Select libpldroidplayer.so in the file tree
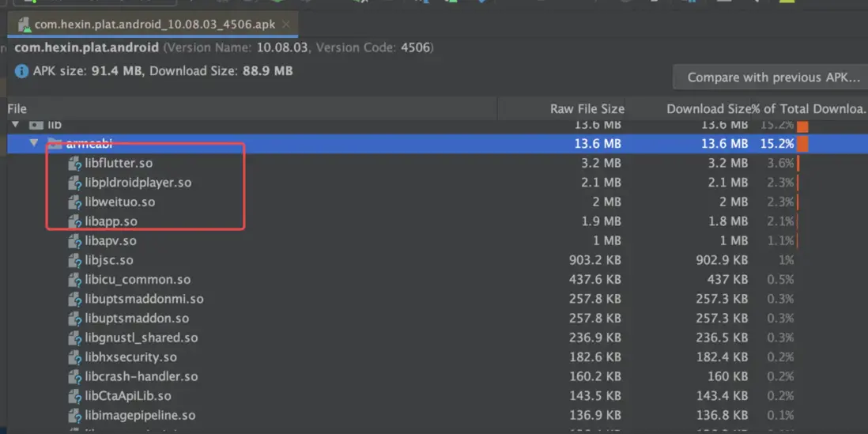This screenshot has width=868, height=434. [x=138, y=183]
